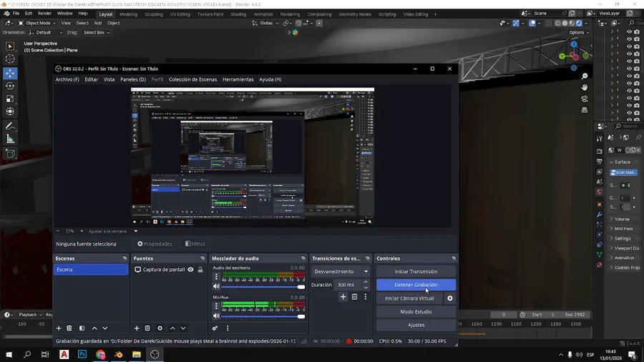Add a new scene with plus icon
The image size is (644, 362).
tap(59, 328)
